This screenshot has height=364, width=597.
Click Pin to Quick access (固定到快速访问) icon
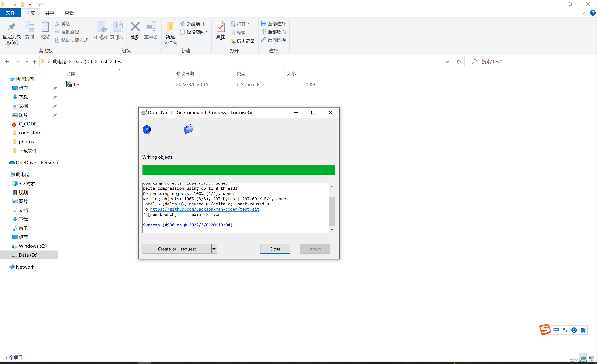[12, 27]
